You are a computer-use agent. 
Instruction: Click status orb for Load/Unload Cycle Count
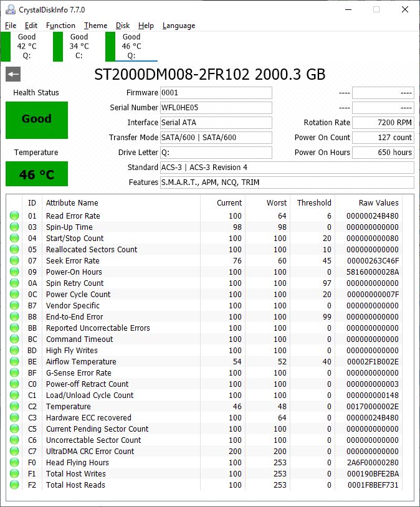[x=14, y=395]
